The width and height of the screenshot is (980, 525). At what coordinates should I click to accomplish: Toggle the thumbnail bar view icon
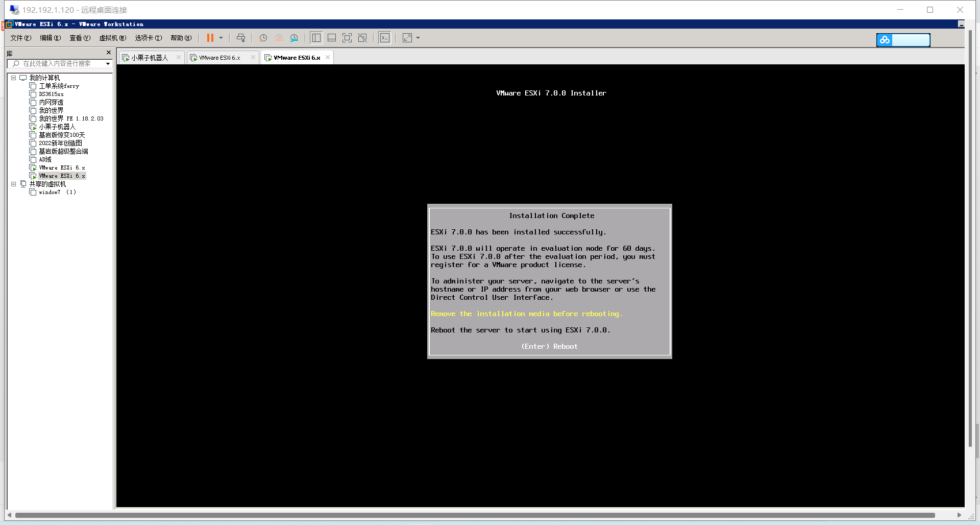coord(332,38)
